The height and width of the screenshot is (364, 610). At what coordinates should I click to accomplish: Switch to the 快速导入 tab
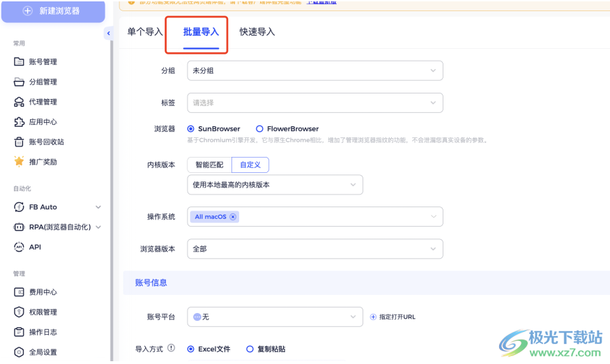(257, 32)
